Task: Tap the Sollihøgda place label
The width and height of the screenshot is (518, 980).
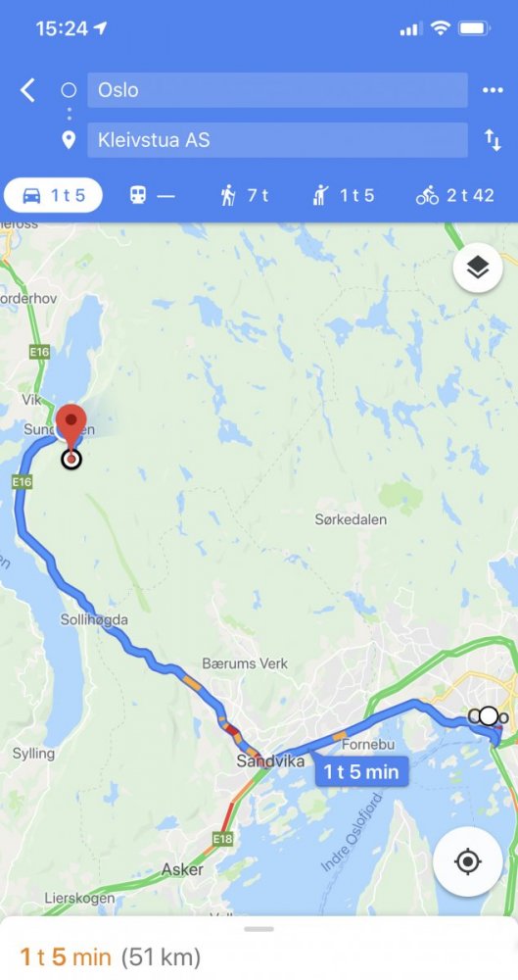Action: (x=94, y=620)
